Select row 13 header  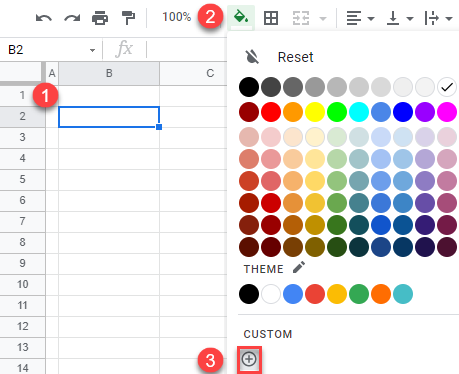pyautogui.click(x=22, y=347)
